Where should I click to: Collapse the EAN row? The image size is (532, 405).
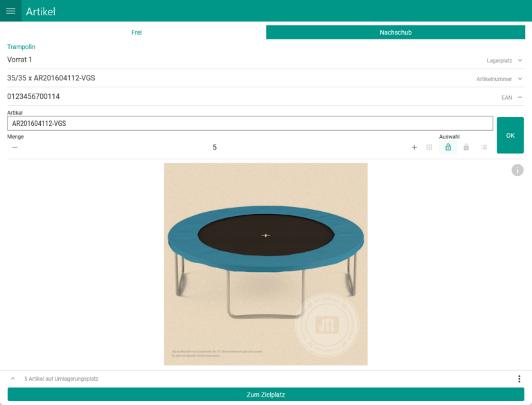520,97
